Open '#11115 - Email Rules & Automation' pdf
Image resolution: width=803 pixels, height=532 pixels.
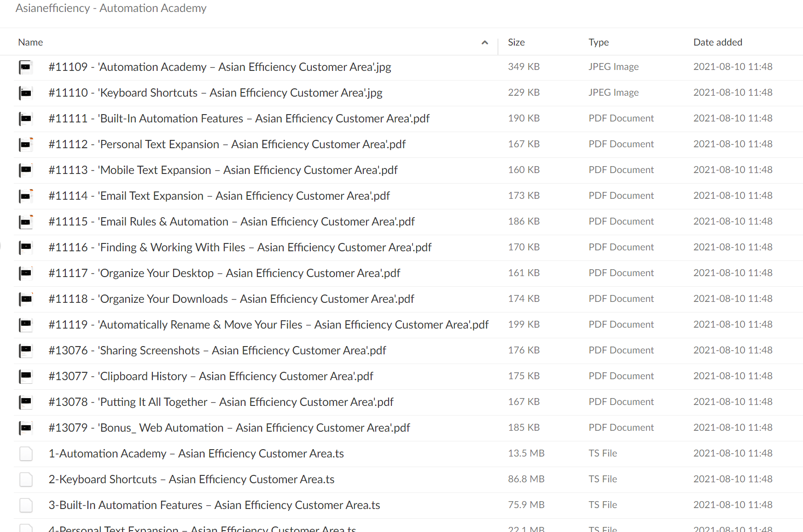point(232,222)
